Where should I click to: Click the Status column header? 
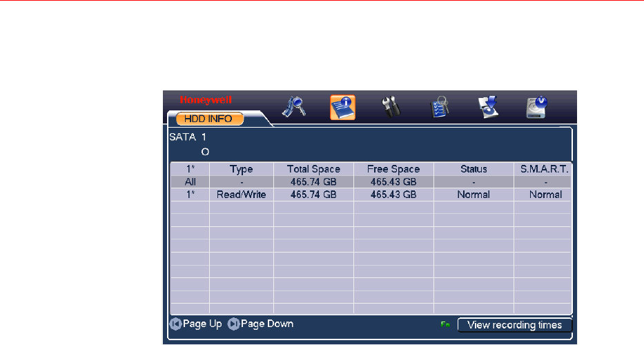pyautogui.click(x=474, y=169)
